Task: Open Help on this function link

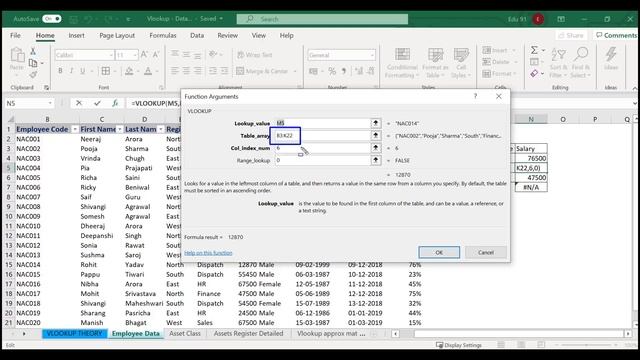Action: click(208, 253)
